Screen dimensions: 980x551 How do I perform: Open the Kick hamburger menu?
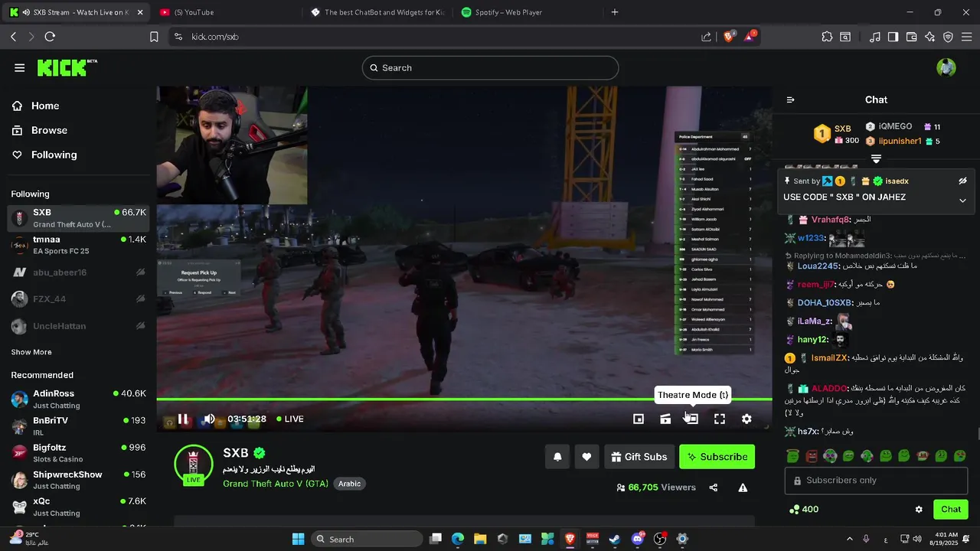coord(19,67)
